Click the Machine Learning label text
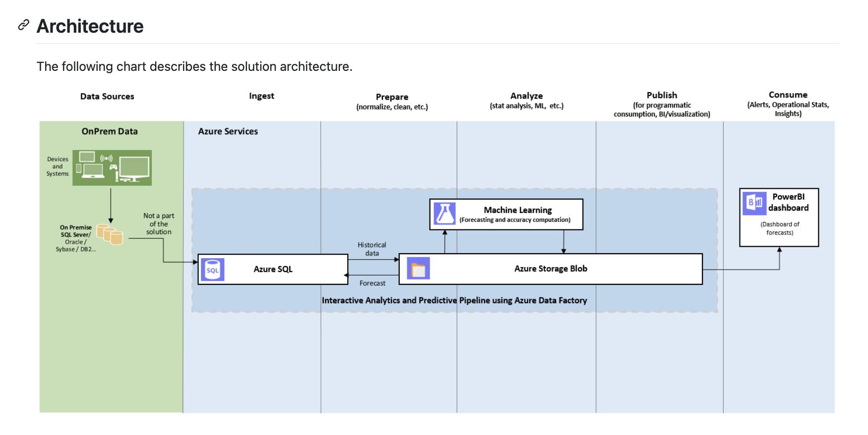 click(518, 210)
